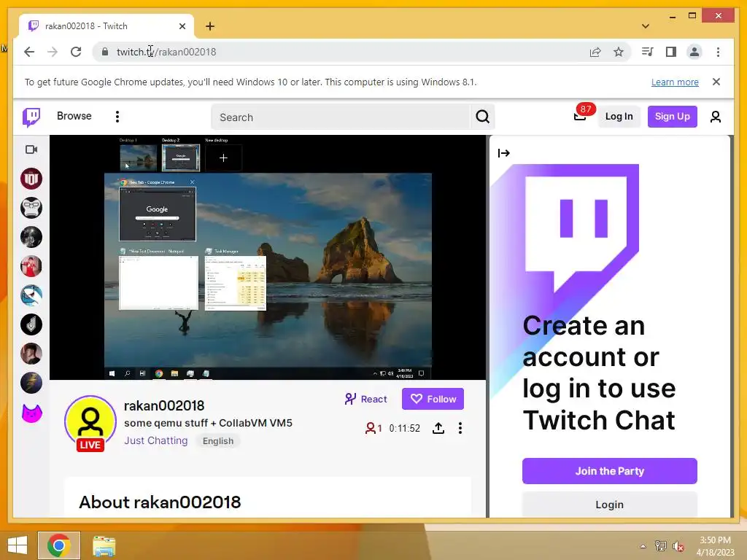Open the red shield channel avatar

(31, 179)
